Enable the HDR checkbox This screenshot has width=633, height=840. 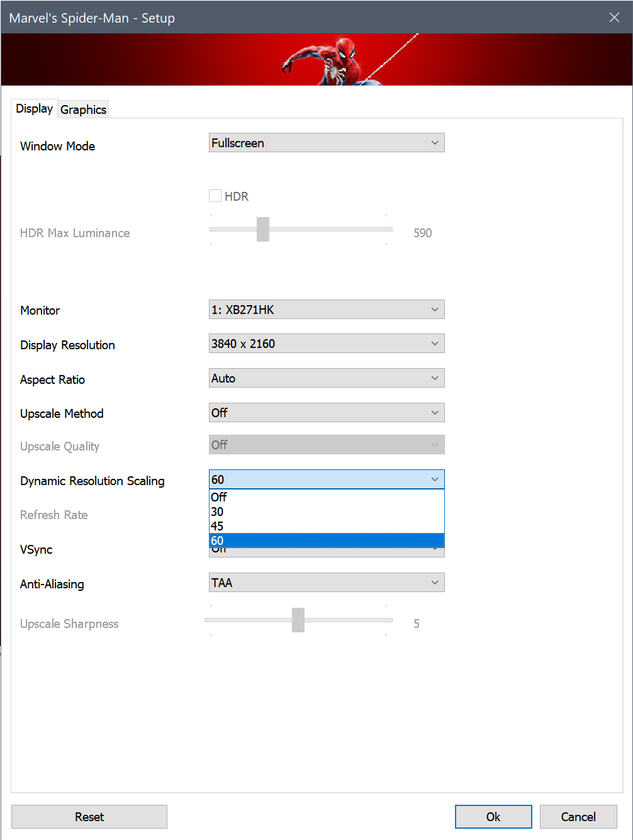point(215,196)
